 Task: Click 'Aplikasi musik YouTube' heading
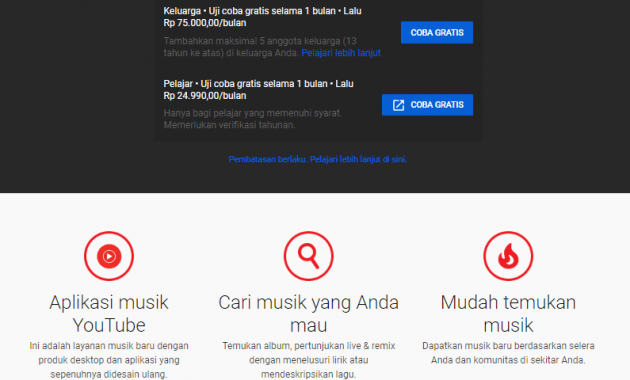[109, 314]
